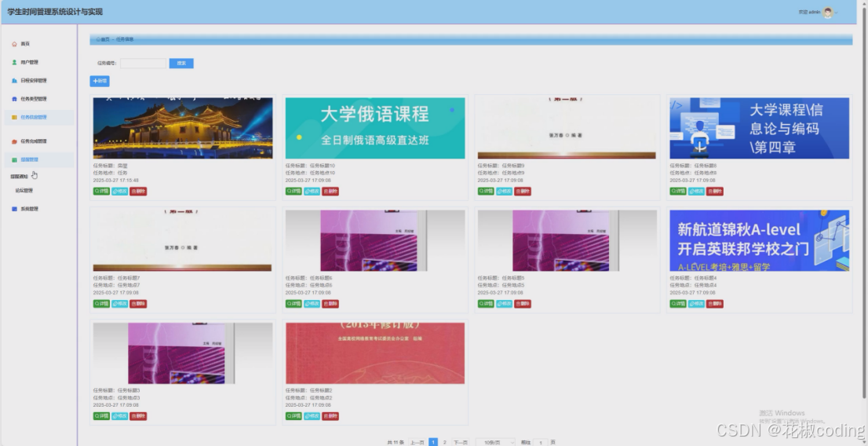The height and width of the screenshot is (446, 868).
Task: View 详情 of 任务标题8
Action: (x=677, y=191)
